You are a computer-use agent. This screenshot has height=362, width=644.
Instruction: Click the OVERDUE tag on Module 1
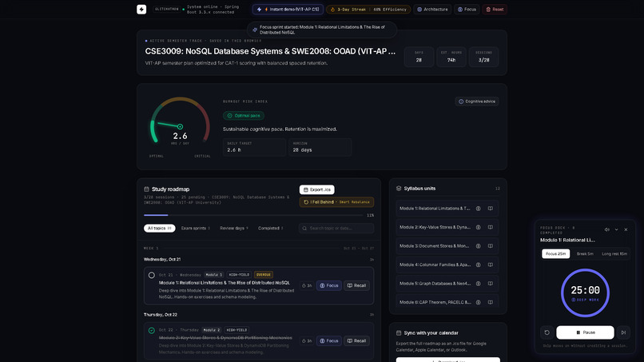click(x=263, y=274)
